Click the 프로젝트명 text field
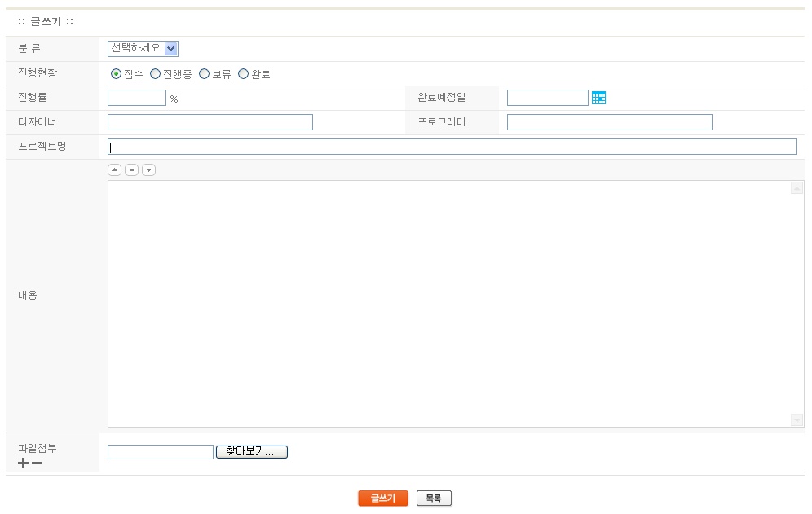812x514 pixels. (452, 147)
